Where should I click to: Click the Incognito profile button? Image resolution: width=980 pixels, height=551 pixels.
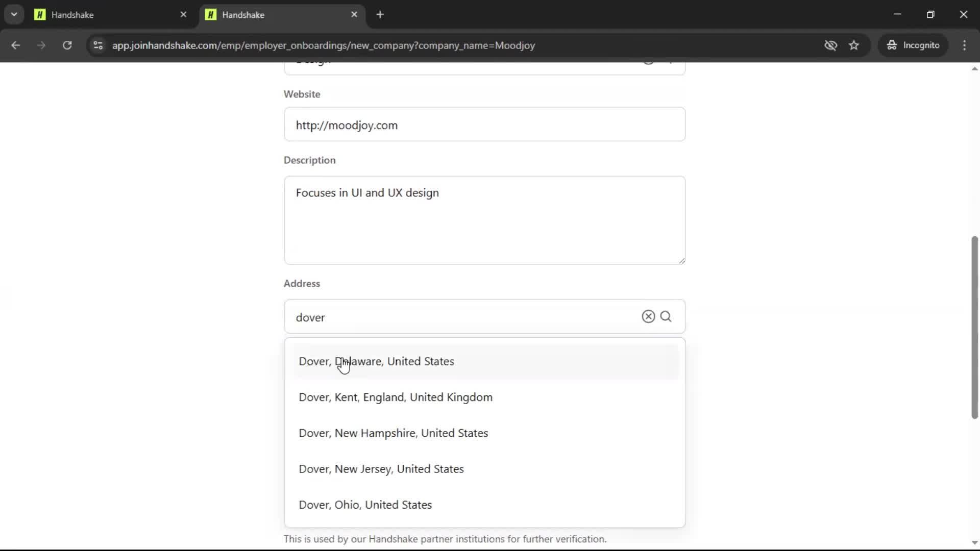pos(913,45)
